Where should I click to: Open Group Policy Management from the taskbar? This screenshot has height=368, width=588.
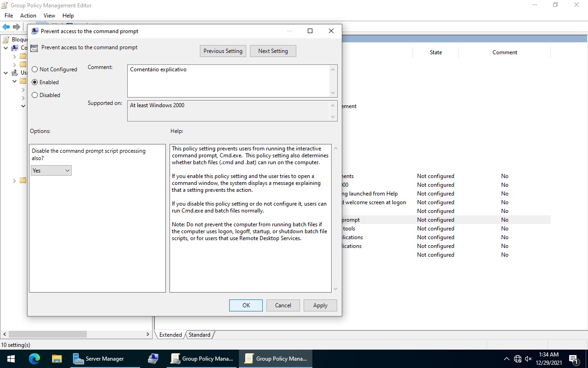click(275, 358)
